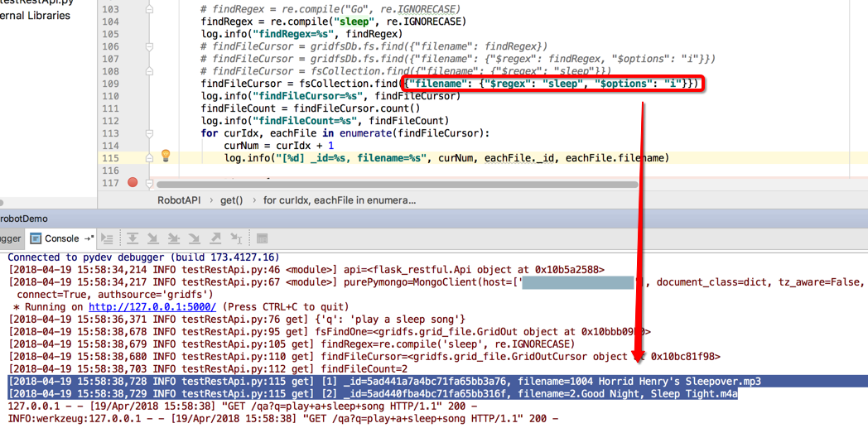This screenshot has width=868, height=428.
Task: Collapse the fold marker on line 103
Action: pos(147,9)
